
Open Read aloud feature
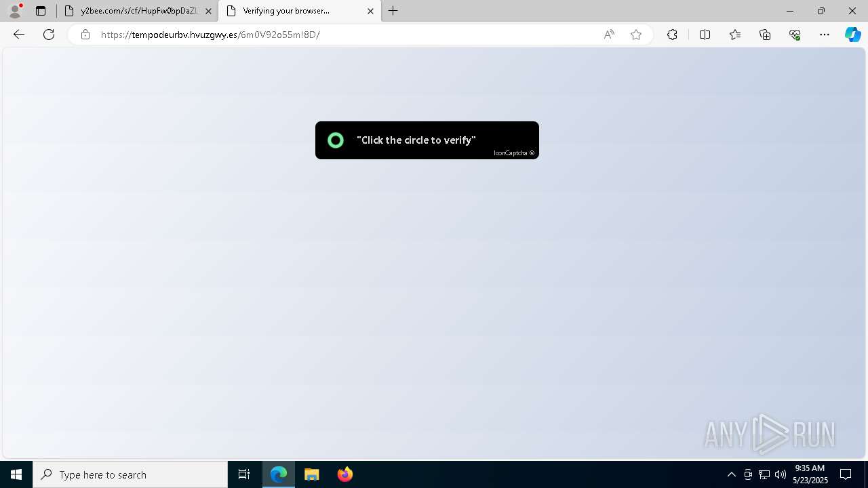click(x=609, y=35)
